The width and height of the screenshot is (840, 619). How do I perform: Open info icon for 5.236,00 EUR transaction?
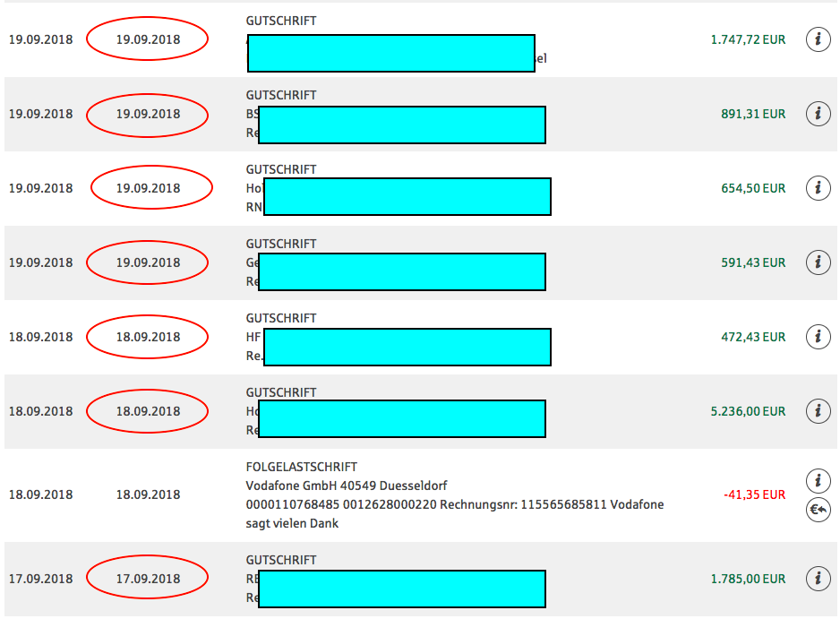pos(818,411)
